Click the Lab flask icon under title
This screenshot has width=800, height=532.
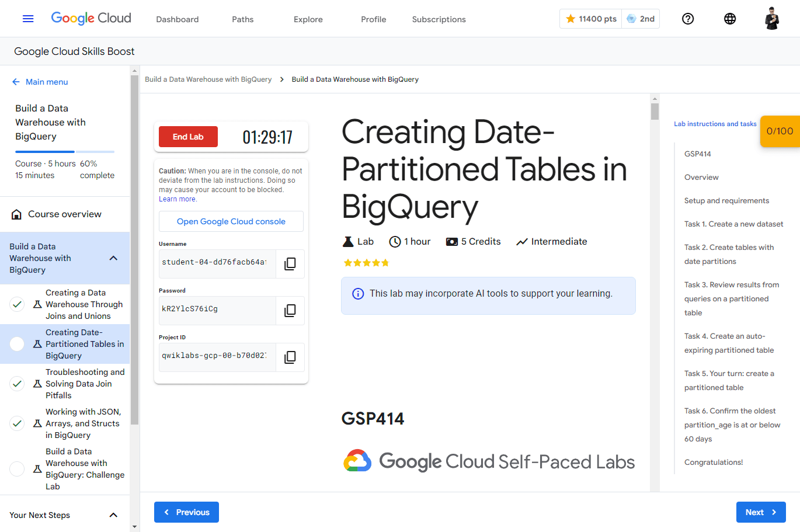click(x=348, y=242)
